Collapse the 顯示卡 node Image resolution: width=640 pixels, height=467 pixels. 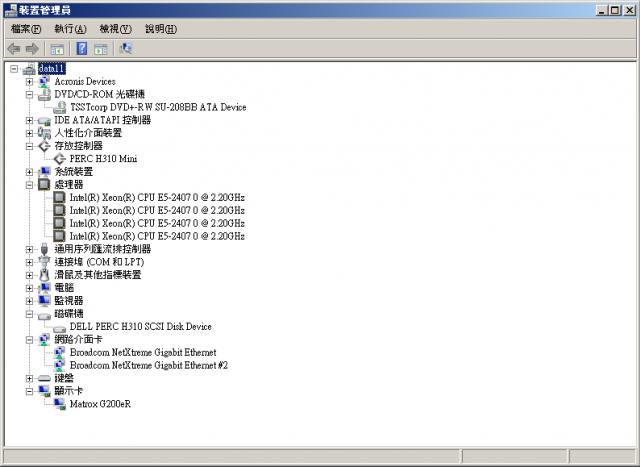(x=29, y=391)
